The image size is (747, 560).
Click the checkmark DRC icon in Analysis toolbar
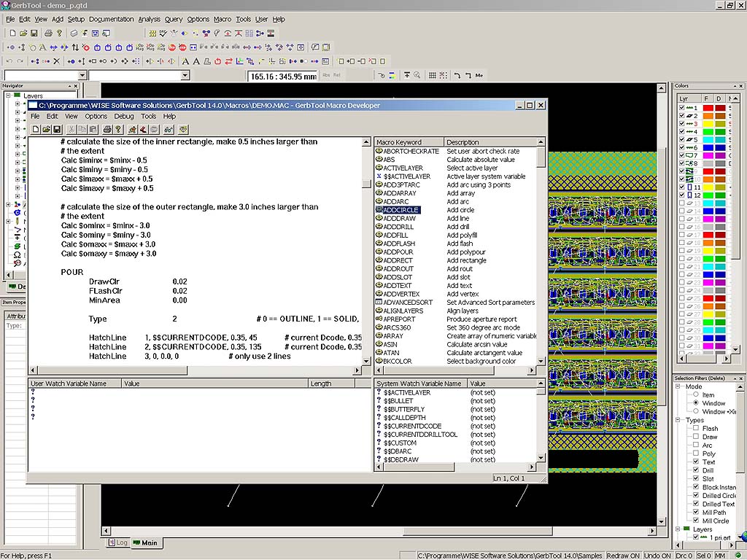[x=163, y=34]
